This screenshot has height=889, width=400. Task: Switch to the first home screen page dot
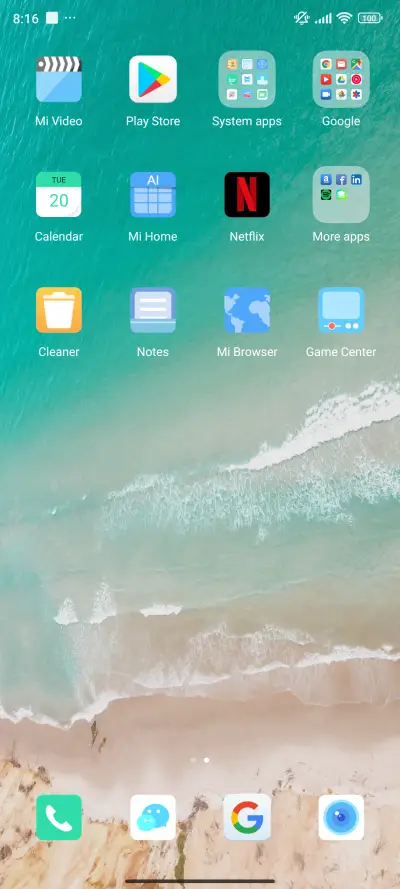click(193, 760)
